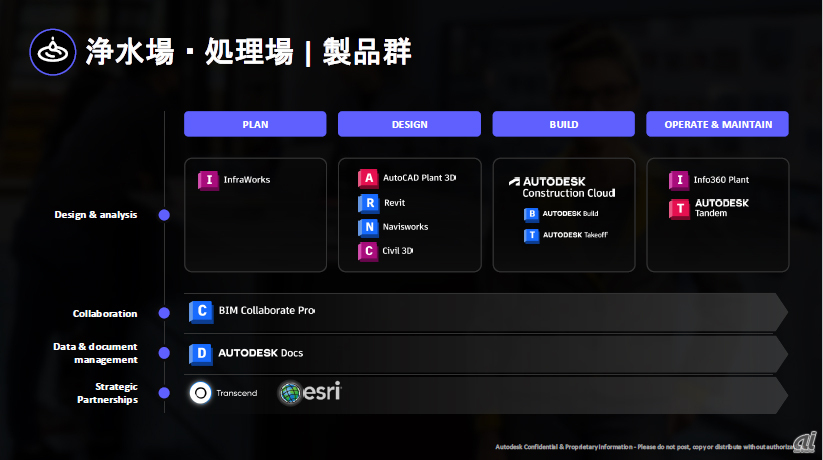Click the Autodesk Build label
Viewport: 823px width, 460px height.
click(571, 214)
